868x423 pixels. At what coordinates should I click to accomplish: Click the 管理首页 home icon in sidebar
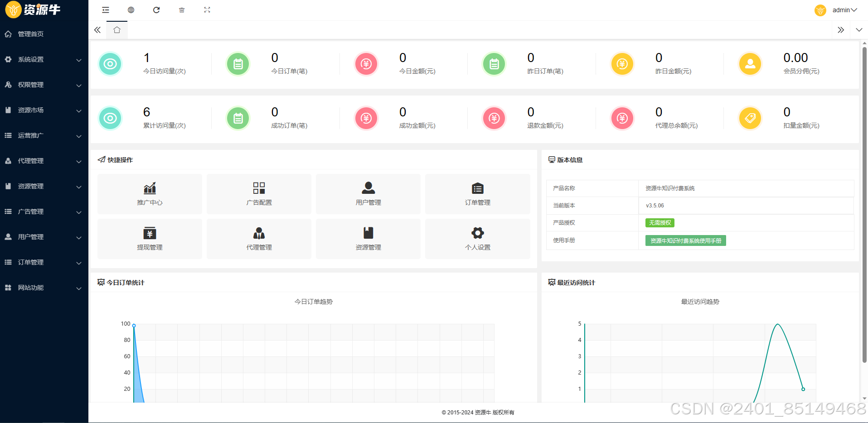coord(8,34)
